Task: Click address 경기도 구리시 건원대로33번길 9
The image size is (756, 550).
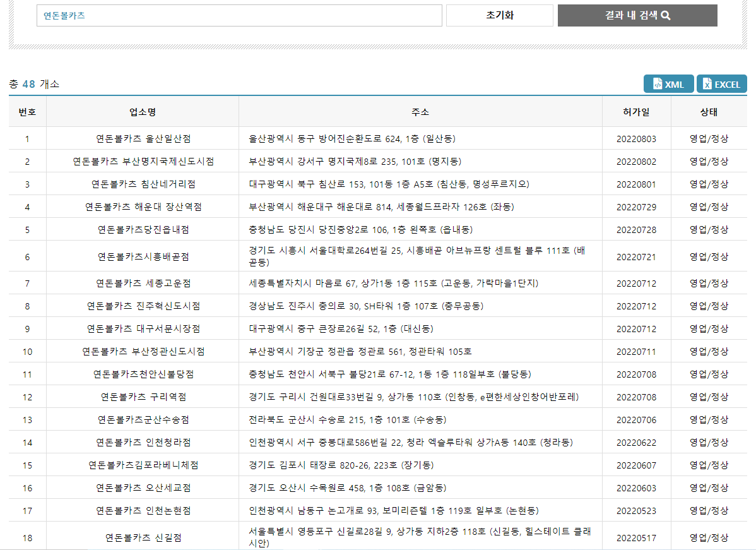Action: (x=414, y=397)
